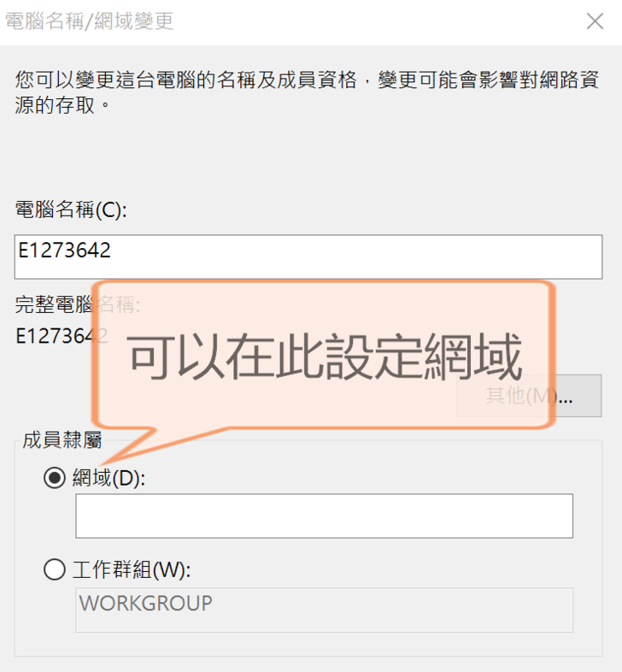Select the 工作群組(W) radio button

point(55,569)
